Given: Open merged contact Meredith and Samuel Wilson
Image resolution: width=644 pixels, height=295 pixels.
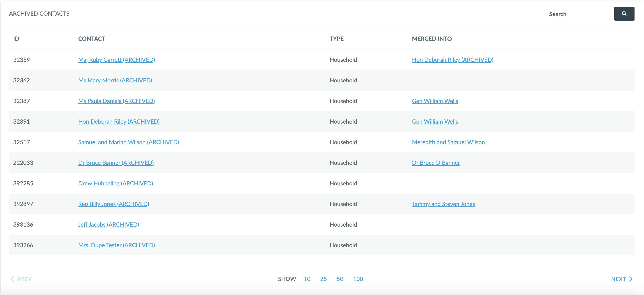Looking at the screenshot, I should [x=448, y=142].
